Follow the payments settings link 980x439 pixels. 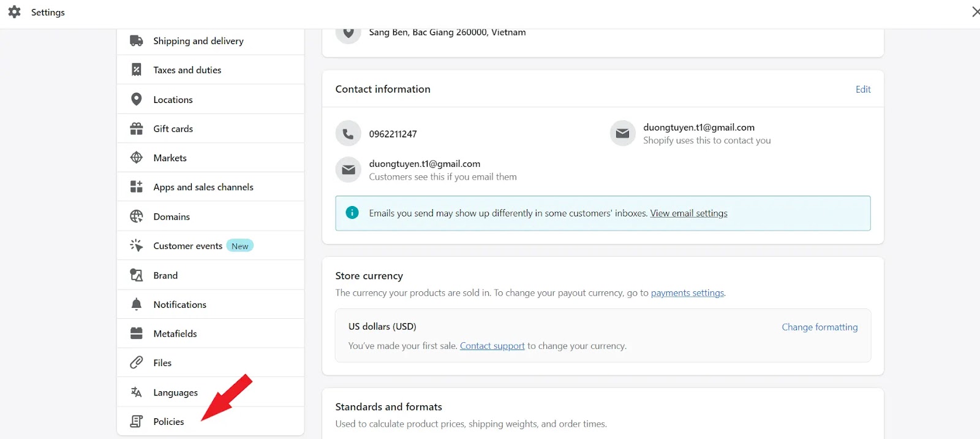click(687, 293)
